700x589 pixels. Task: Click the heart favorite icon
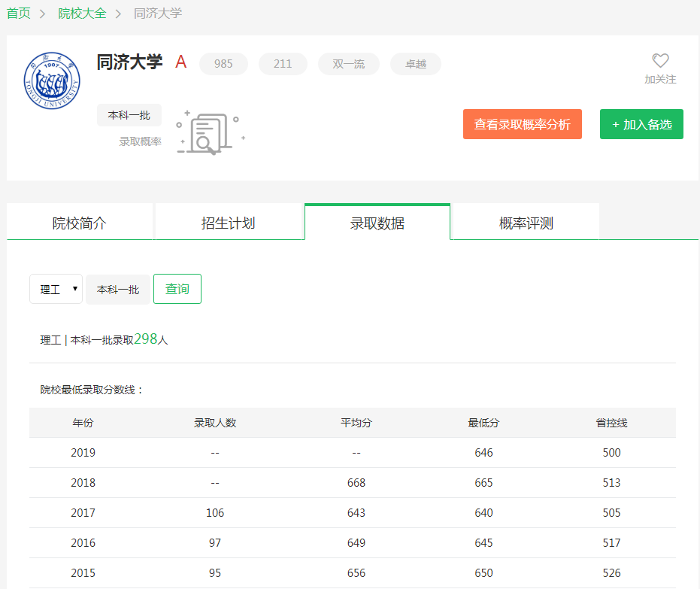coord(660,61)
